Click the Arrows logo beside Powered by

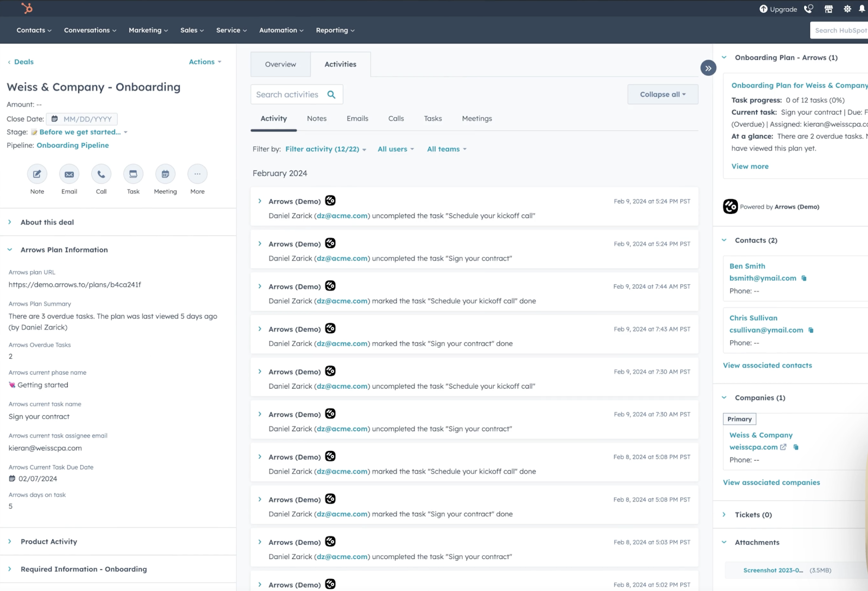(x=730, y=206)
